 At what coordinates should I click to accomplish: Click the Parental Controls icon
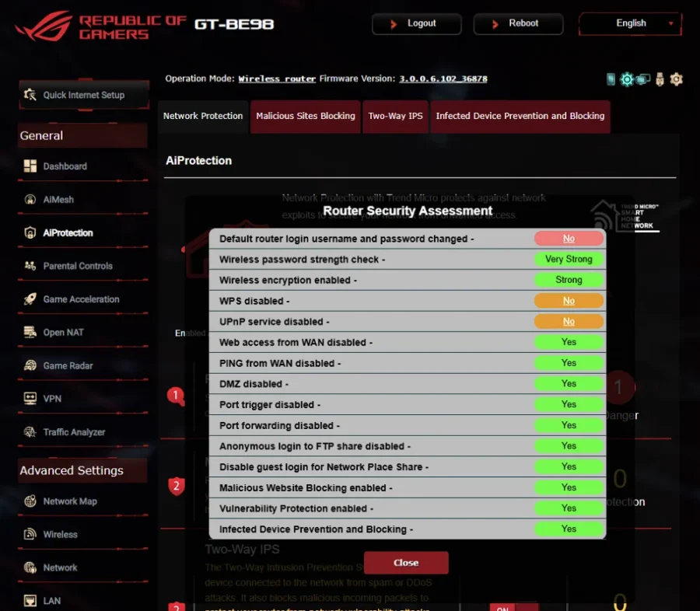coord(30,266)
